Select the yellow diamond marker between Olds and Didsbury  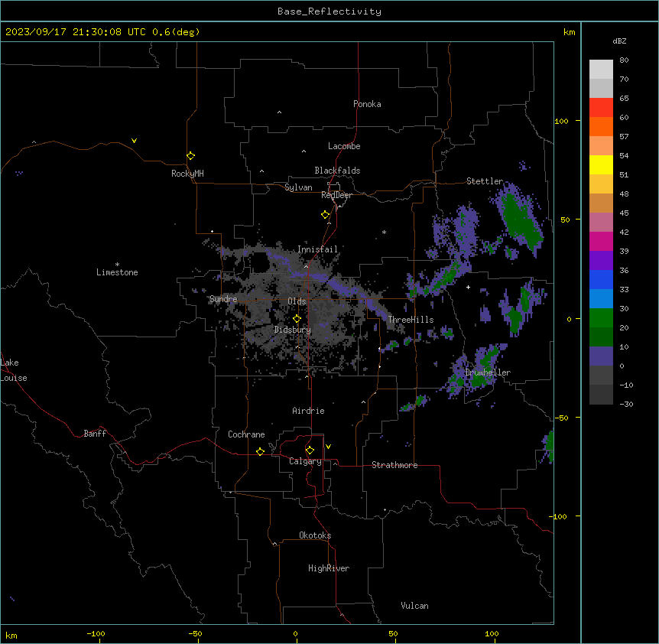click(297, 319)
